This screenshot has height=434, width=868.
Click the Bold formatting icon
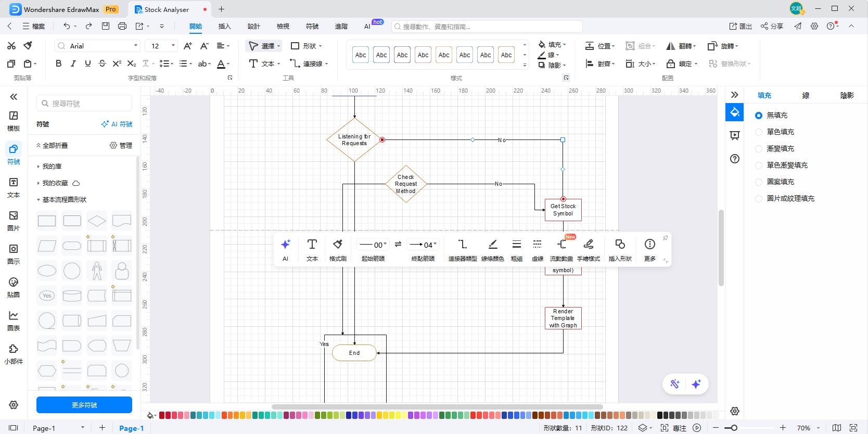click(x=58, y=63)
